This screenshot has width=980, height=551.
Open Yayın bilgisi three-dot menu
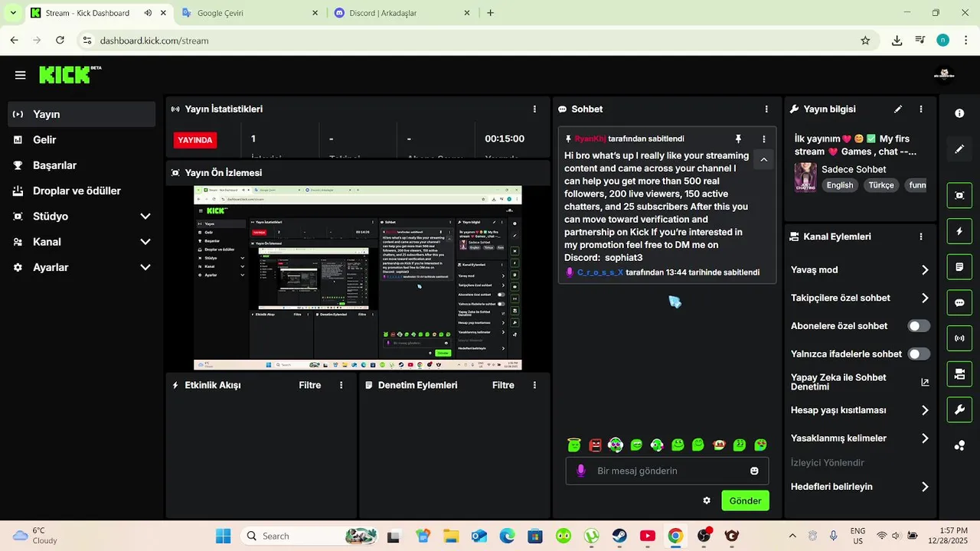pyautogui.click(x=921, y=109)
